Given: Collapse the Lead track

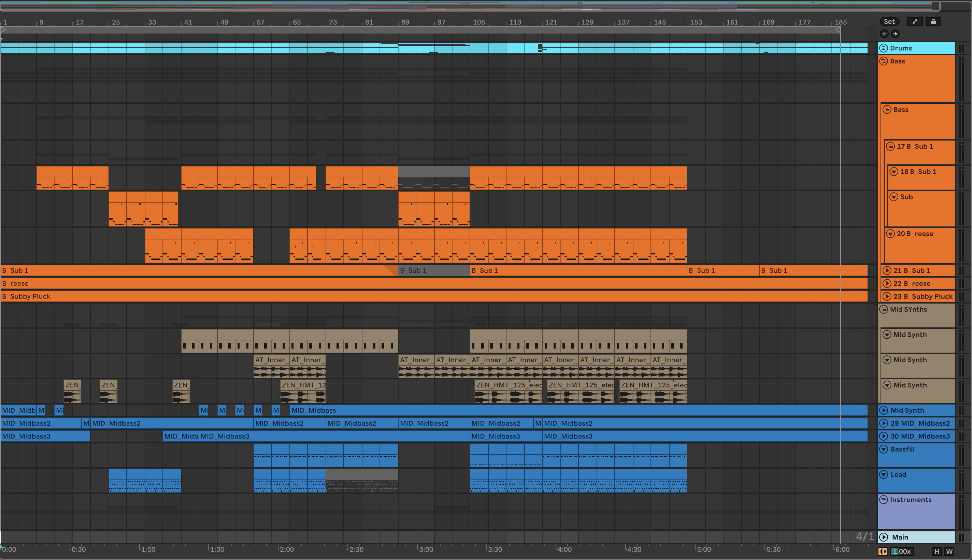Looking at the screenshot, I should [x=884, y=475].
